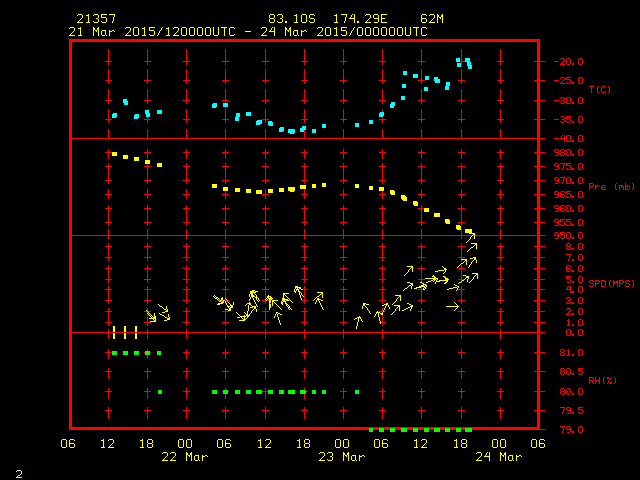The height and width of the screenshot is (480, 640).
Task: Click the 960.0 pressure tick value
Action: coord(569,209)
